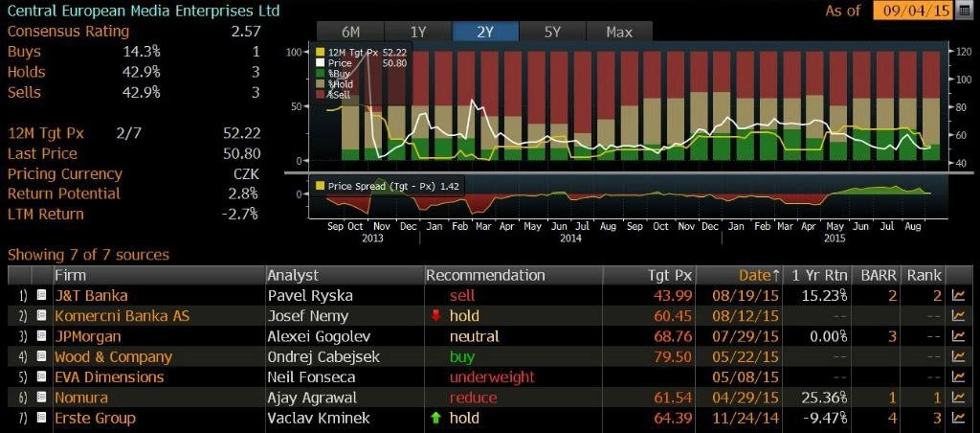The width and height of the screenshot is (980, 433).
Task: Open Wood & Company firm link
Action: (x=113, y=357)
